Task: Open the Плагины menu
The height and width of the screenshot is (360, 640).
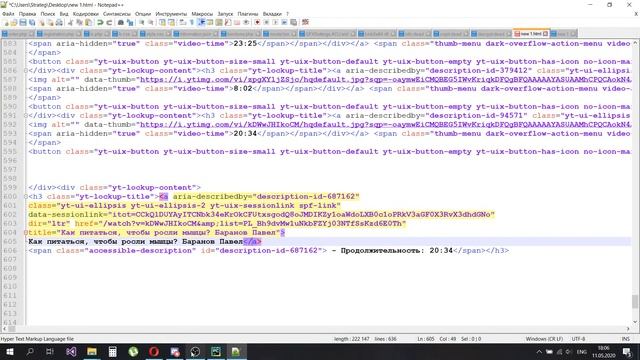Action: click(x=248, y=14)
